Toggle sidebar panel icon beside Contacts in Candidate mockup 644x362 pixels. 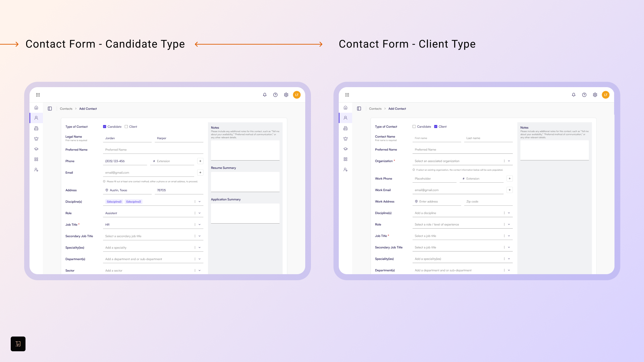50,109
